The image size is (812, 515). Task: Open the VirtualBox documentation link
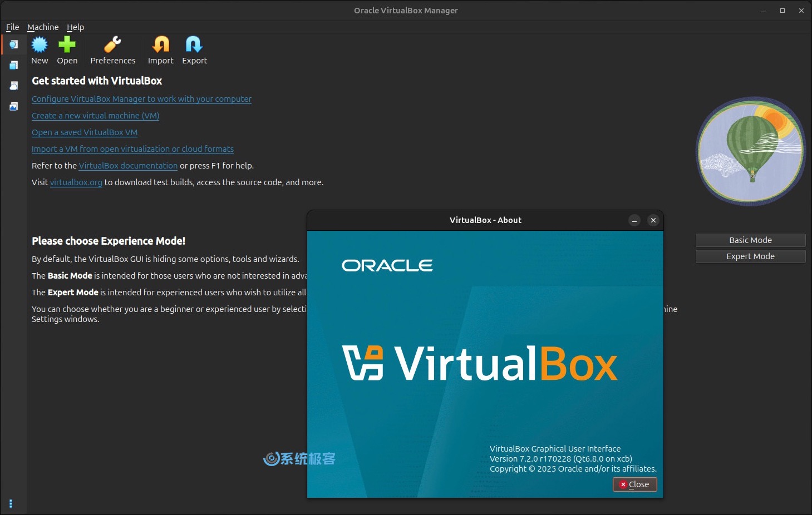point(128,166)
